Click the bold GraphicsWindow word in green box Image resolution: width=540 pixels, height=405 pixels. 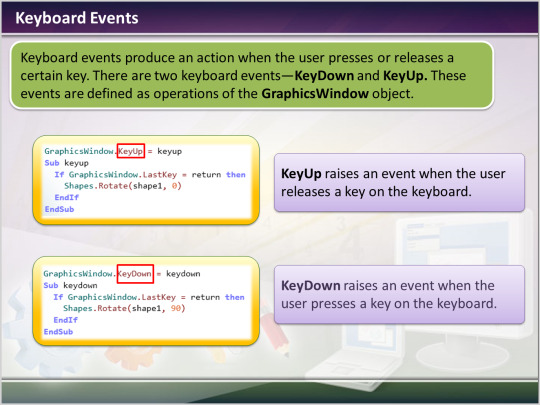[x=315, y=94]
